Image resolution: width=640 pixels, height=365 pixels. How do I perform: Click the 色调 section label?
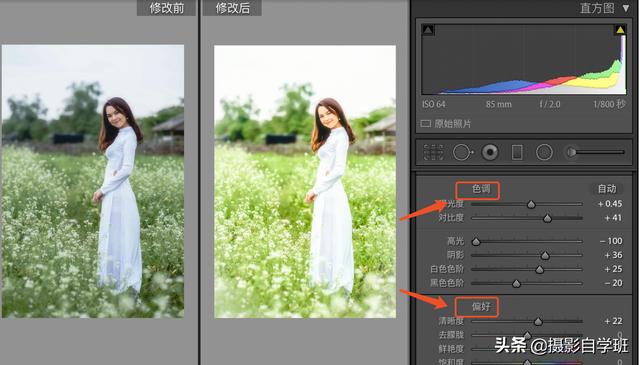click(x=480, y=189)
